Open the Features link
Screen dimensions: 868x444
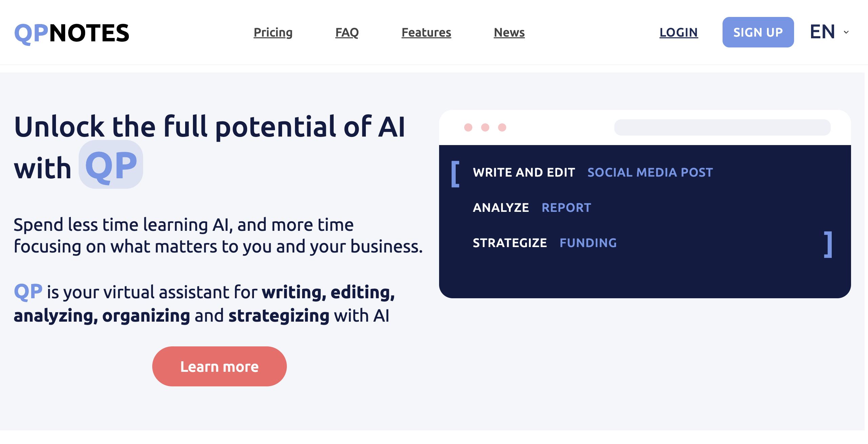tap(426, 33)
